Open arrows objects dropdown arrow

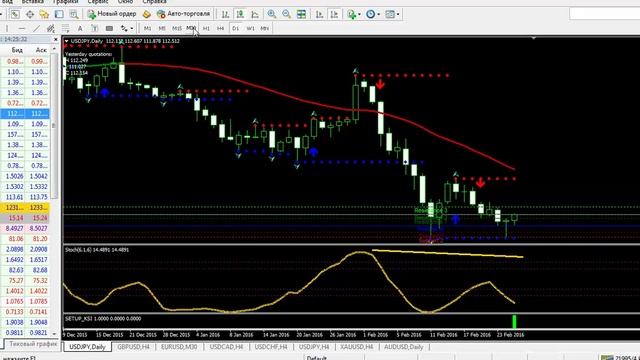pyautogui.click(x=132, y=28)
